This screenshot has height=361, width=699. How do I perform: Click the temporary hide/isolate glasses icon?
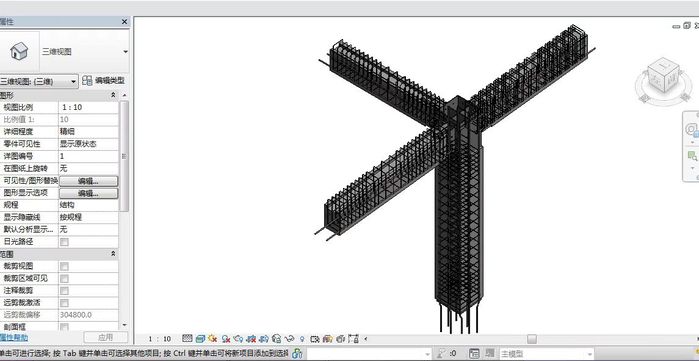tap(290, 339)
